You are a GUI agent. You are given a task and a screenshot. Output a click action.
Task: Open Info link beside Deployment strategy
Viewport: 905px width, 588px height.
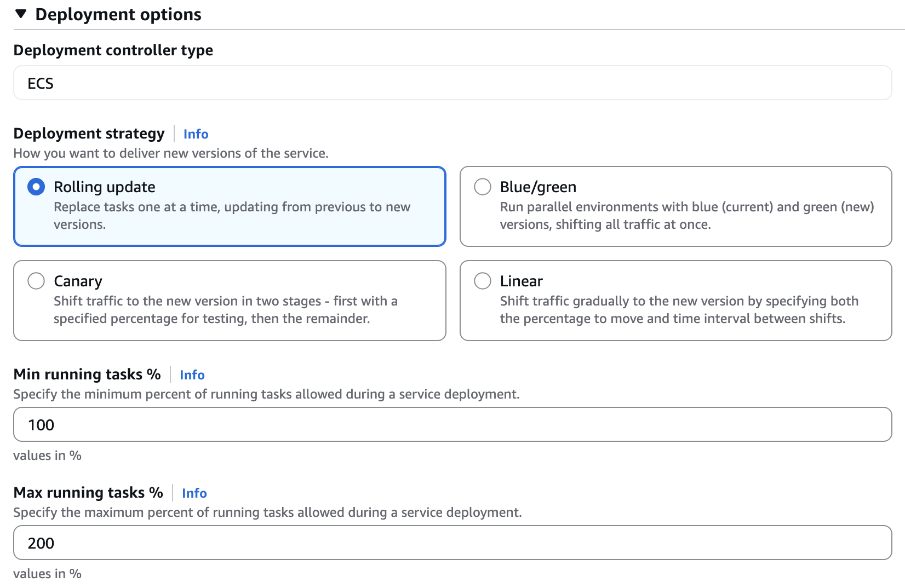pyautogui.click(x=196, y=134)
